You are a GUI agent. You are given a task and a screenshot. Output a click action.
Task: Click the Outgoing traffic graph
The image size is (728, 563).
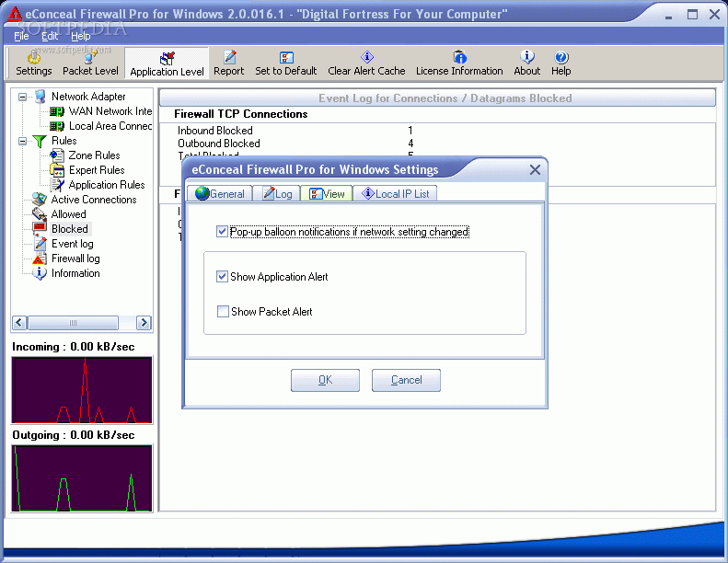pos(82,478)
